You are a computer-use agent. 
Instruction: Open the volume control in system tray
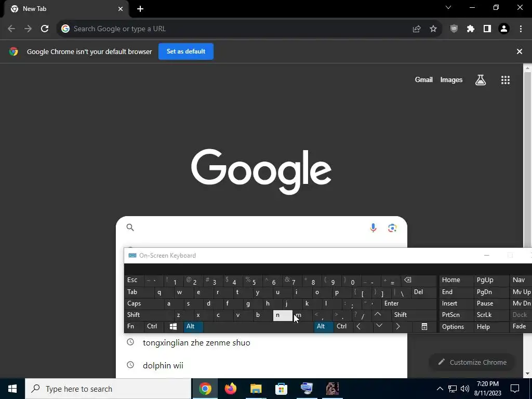pos(465,389)
